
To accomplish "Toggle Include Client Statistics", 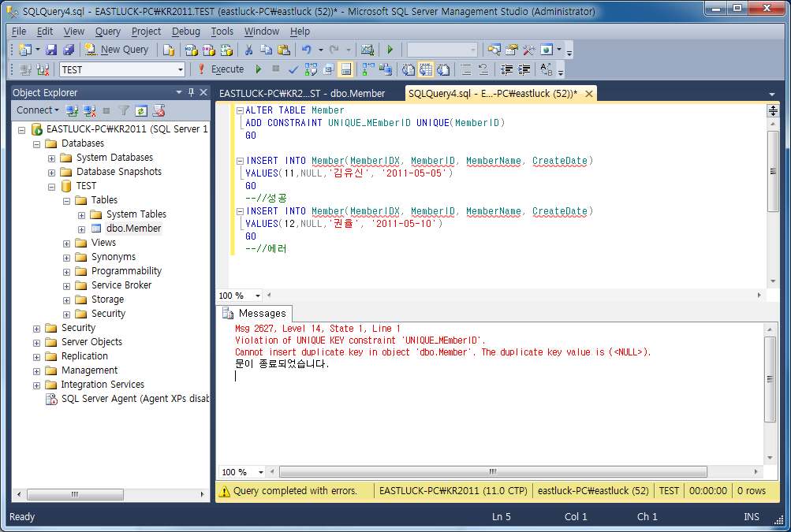I will [386, 69].
